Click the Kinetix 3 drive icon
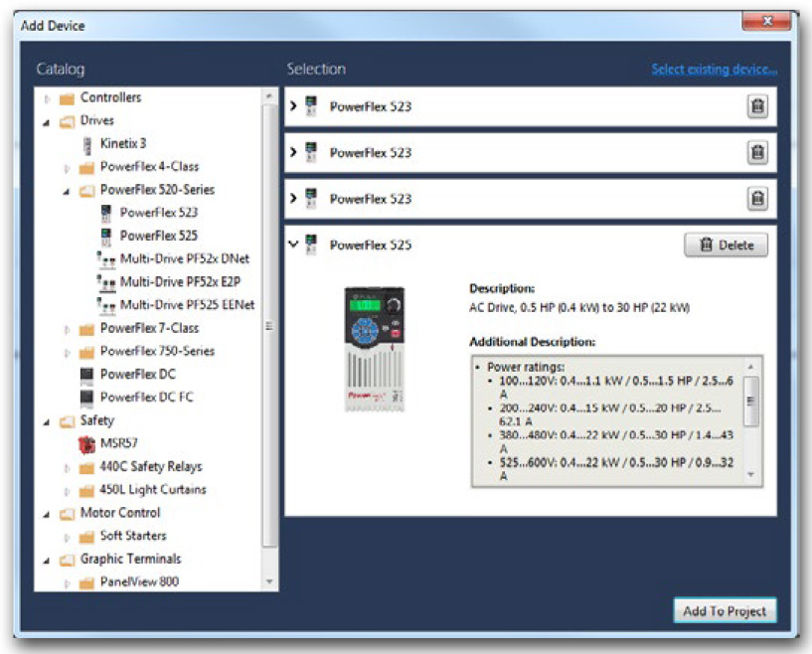The height and width of the screenshot is (654, 812). 87,145
